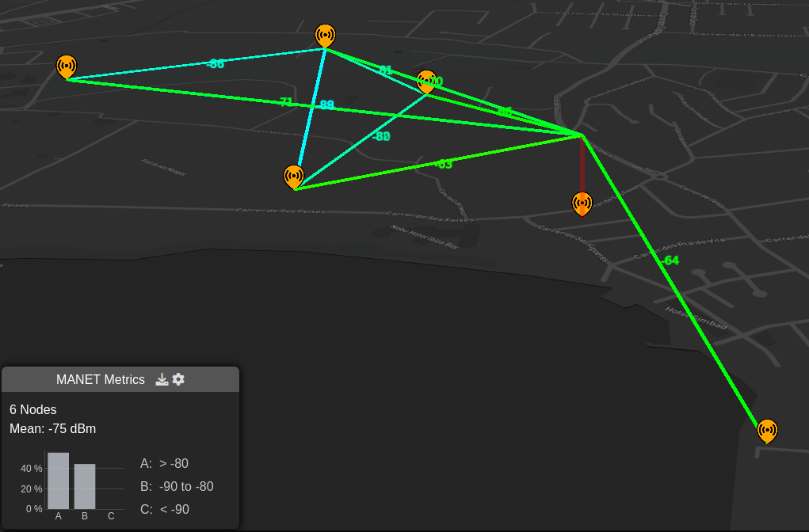The width and height of the screenshot is (809, 532).
Task: Select the topmost radio node marker
Action: [324, 35]
